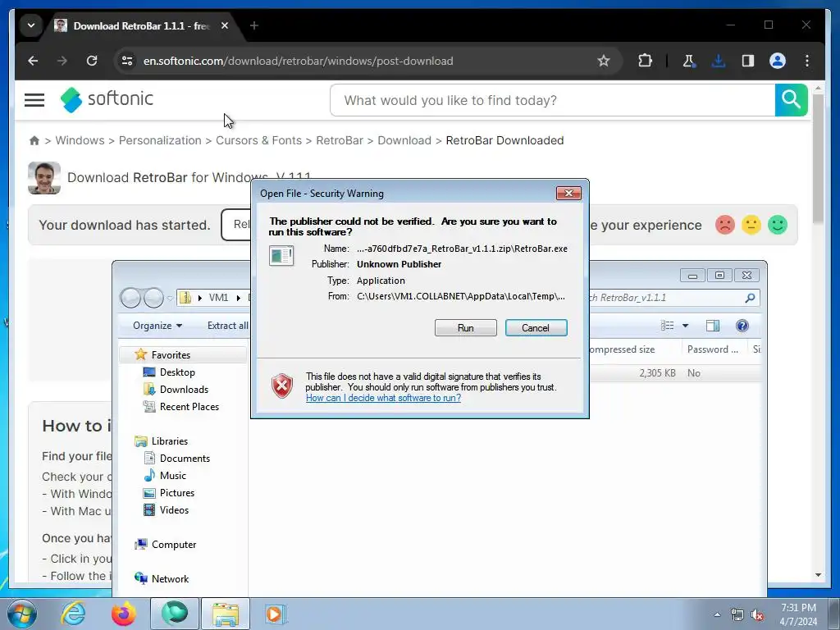The image size is (840, 630).
Task: Open a new Chrome tab with the plus button
Action: point(254,25)
